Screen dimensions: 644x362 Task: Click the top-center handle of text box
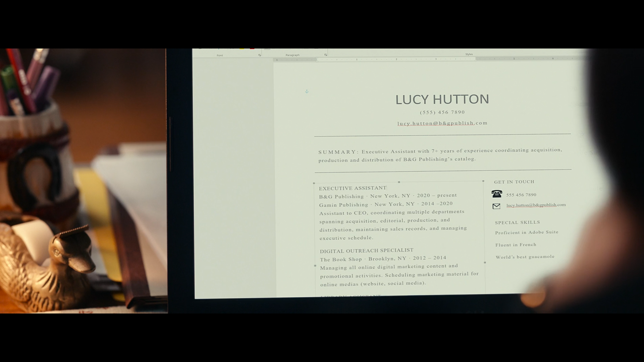coord(399,182)
